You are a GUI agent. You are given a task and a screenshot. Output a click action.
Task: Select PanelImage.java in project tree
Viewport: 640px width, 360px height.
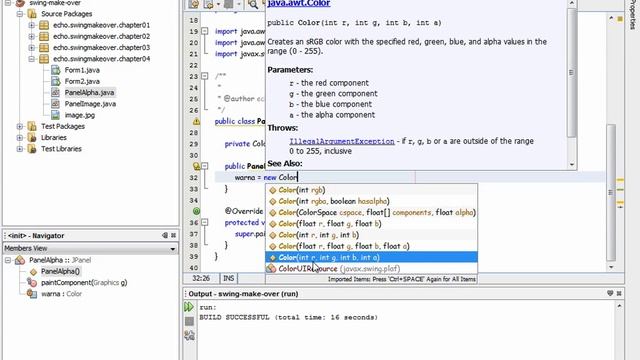click(90, 104)
